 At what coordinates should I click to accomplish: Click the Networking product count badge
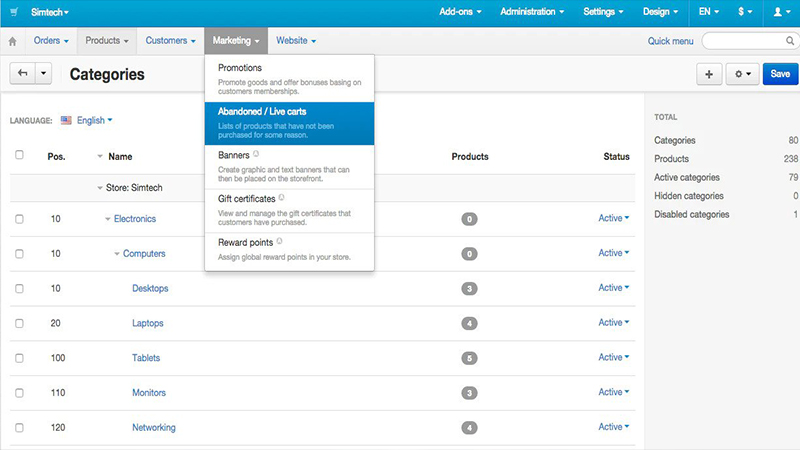(x=469, y=428)
